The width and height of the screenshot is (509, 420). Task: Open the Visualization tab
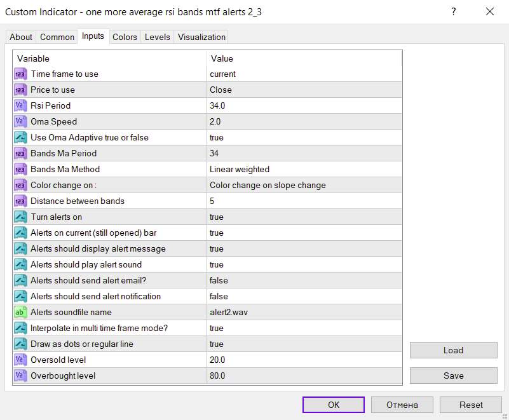(201, 37)
